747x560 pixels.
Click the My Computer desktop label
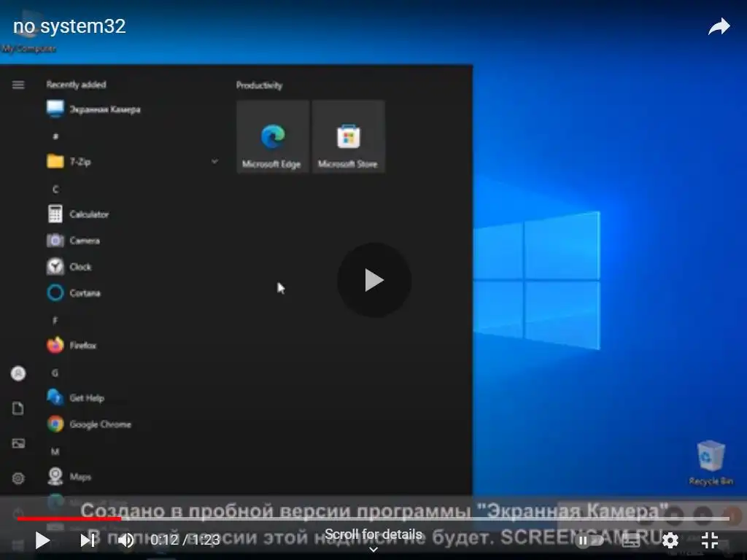28,49
